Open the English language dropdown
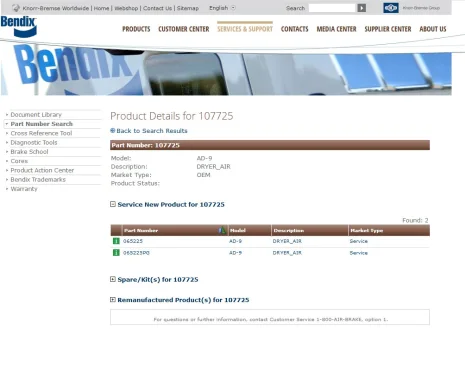 [x=222, y=8]
